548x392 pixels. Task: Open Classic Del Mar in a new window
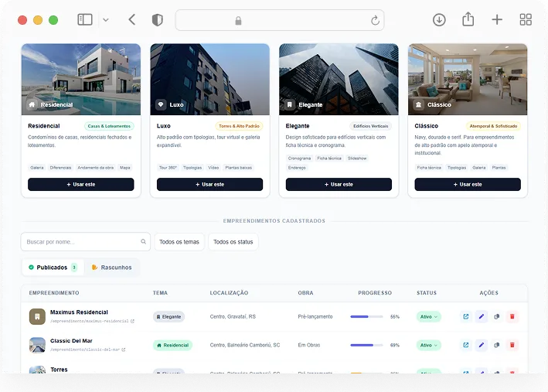[x=466, y=345]
